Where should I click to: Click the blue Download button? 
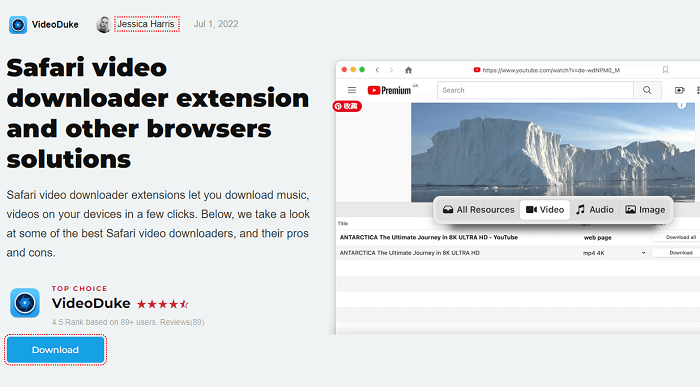click(55, 350)
